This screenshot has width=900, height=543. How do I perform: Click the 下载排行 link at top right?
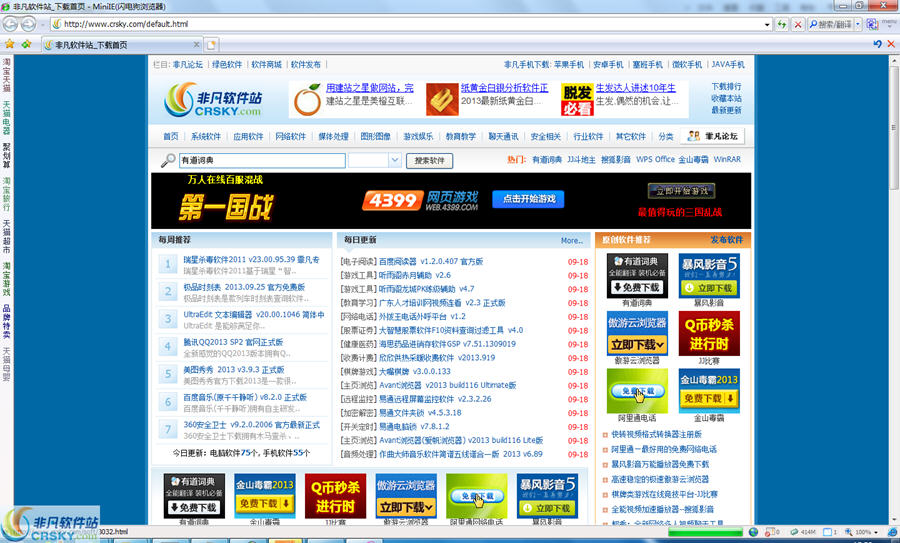726,86
